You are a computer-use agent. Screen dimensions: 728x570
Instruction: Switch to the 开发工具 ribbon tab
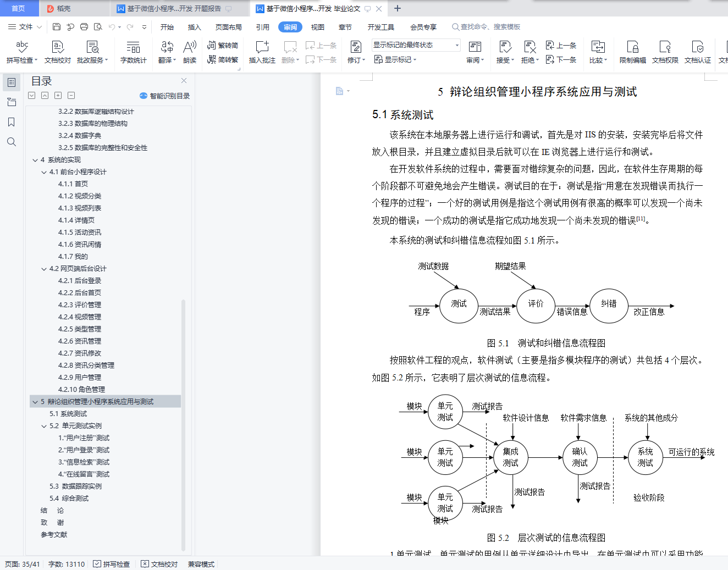(381, 27)
